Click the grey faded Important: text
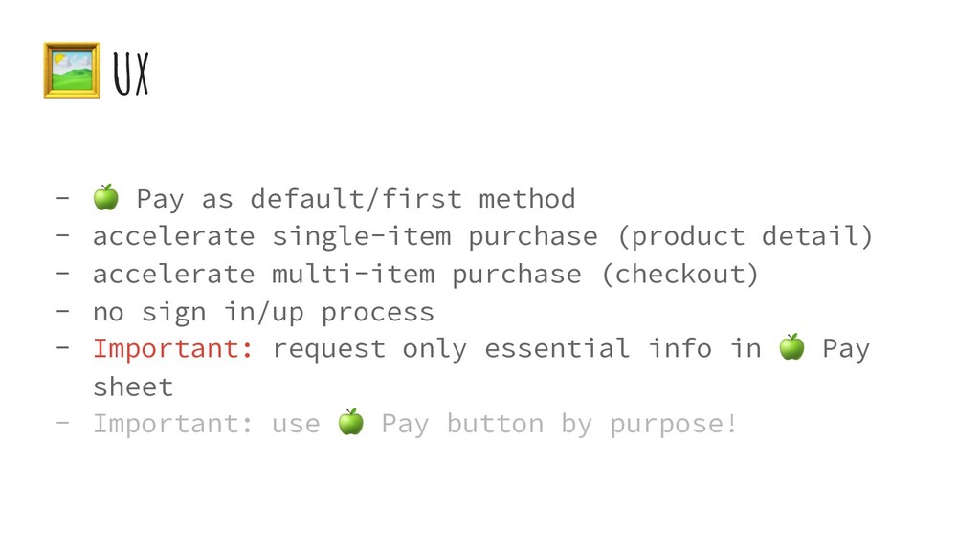Viewport: 980px width, 551px height. click(173, 423)
